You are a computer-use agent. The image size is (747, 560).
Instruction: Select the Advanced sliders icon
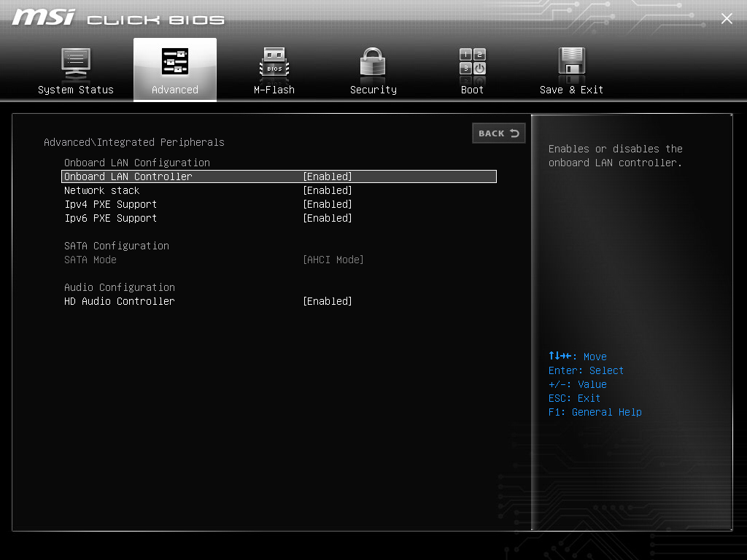pos(175,61)
